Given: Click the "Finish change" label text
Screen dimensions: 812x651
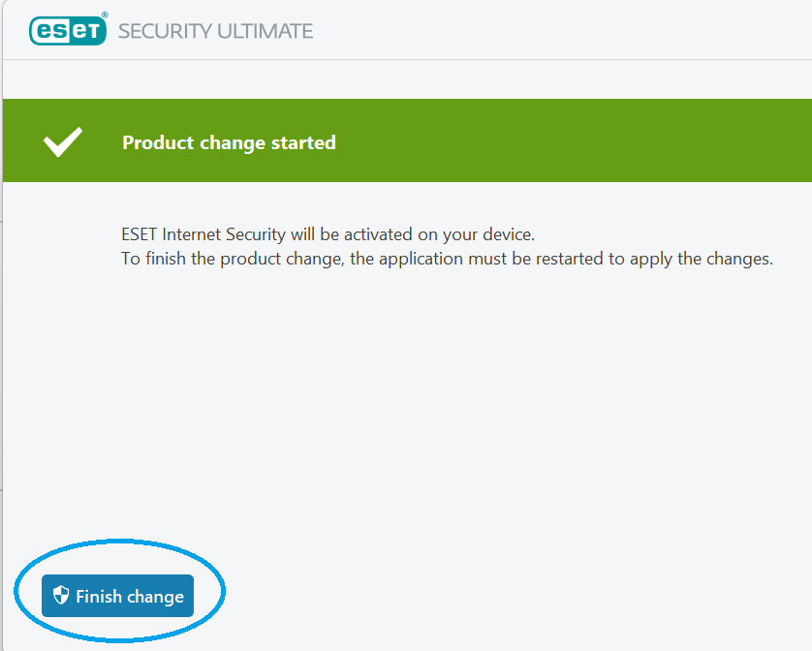Looking at the screenshot, I should tap(130, 597).
